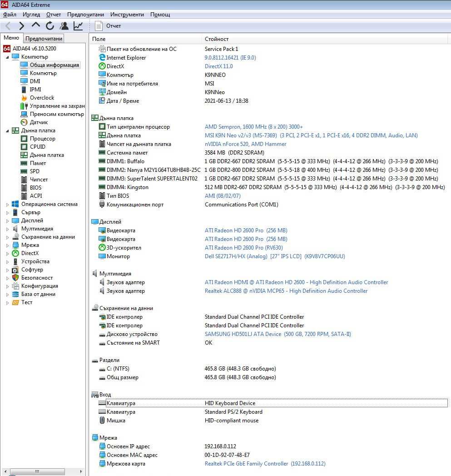This screenshot has height=476, width=451.
Task: Select Датчик sensor item
Action: (x=39, y=122)
